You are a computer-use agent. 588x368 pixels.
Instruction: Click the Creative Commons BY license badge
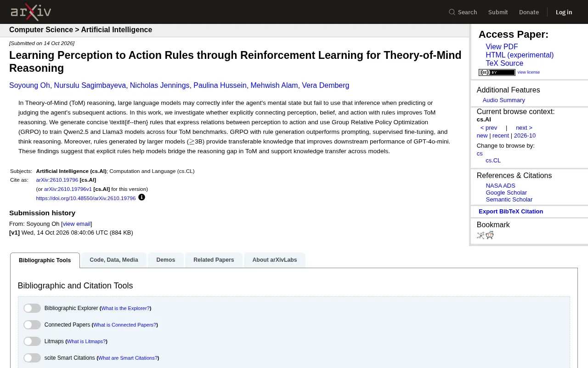[x=497, y=72]
